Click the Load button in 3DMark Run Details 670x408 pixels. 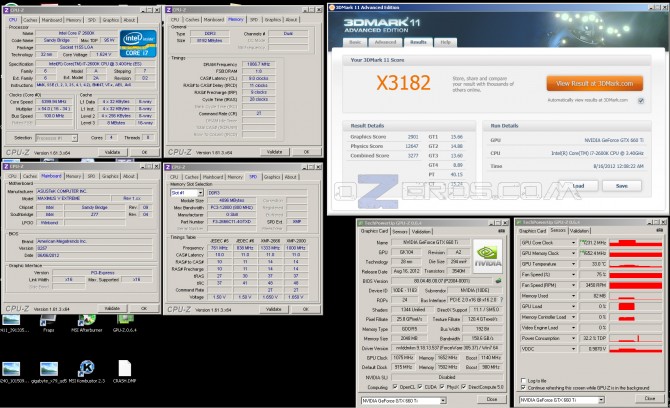tap(578, 186)
